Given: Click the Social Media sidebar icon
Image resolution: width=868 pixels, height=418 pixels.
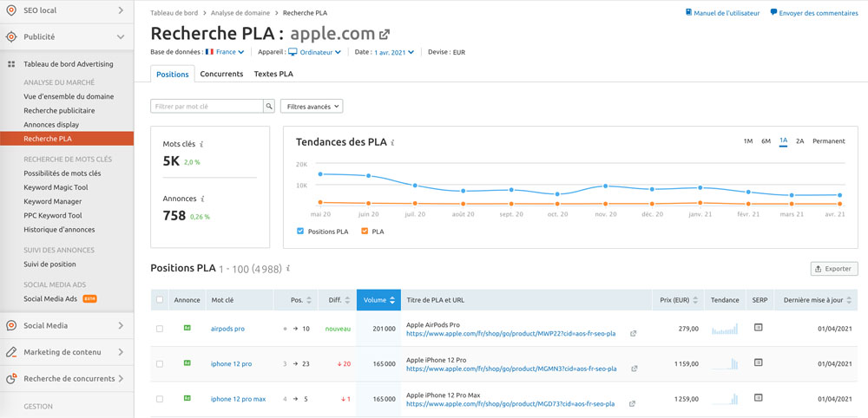Looking at the screenshot, I should tap(10, 326).
